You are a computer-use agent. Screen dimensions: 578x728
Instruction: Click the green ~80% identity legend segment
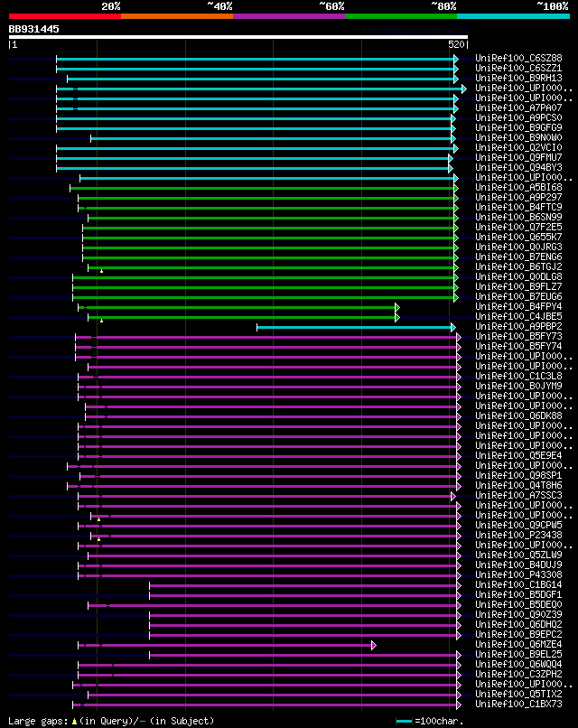[401, 16]
